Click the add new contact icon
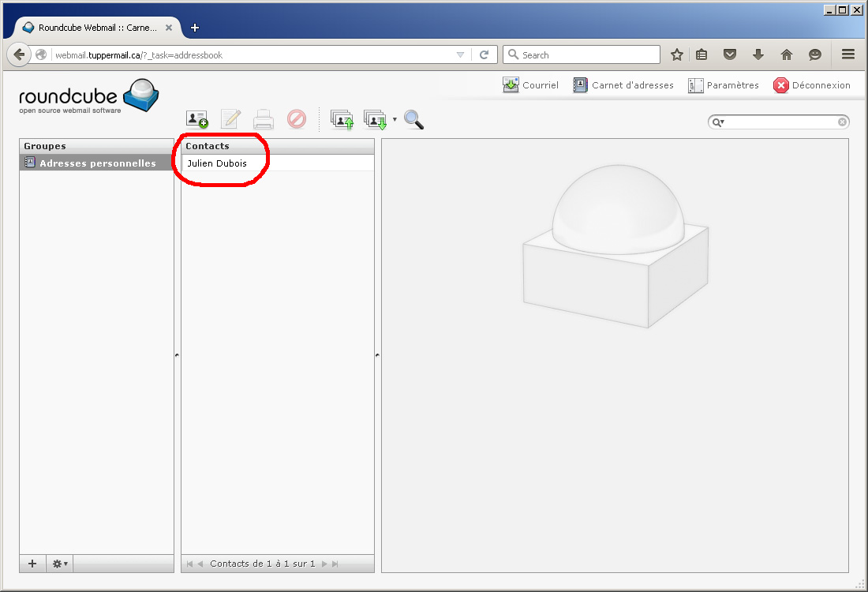 (197, 119)
